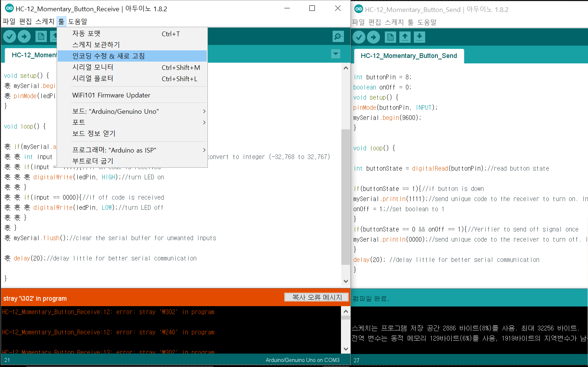Open 편집 menu in Send window
The image size is (588, 367).
375,22
